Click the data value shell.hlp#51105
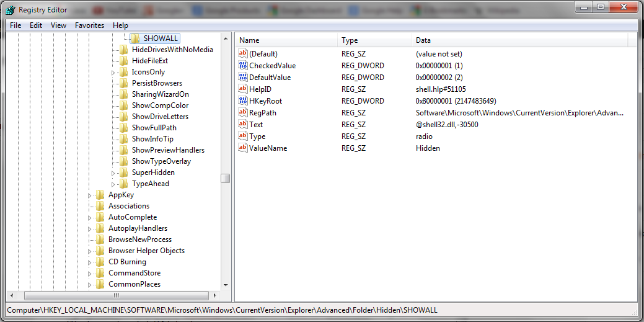Viewport: 644px width, 322px height. pos(441,89)
